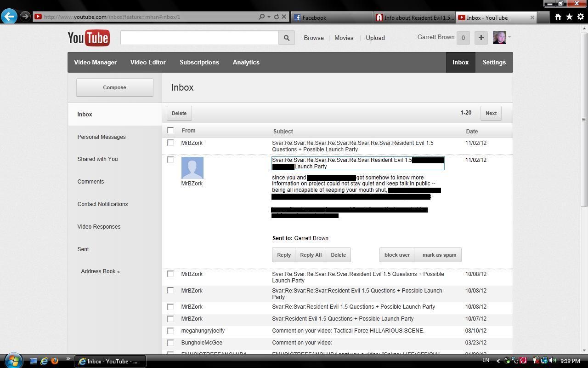Click the browser forward arrow
This screenshot has width=588, height=368.
pos(25,17)
